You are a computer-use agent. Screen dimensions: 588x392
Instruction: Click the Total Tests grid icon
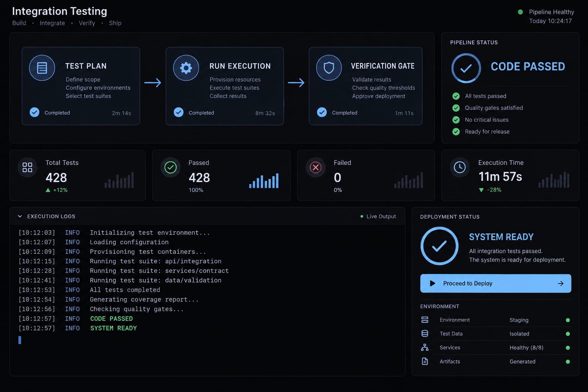28,167
